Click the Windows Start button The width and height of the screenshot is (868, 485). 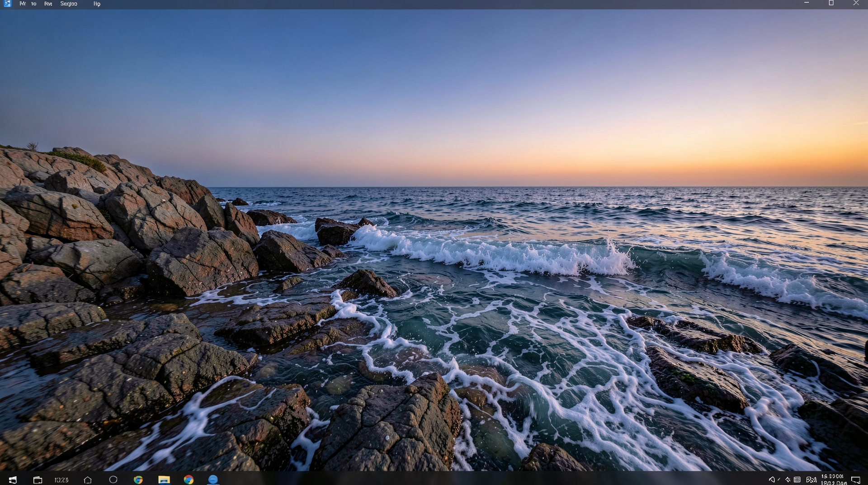(x=13, y=480)
